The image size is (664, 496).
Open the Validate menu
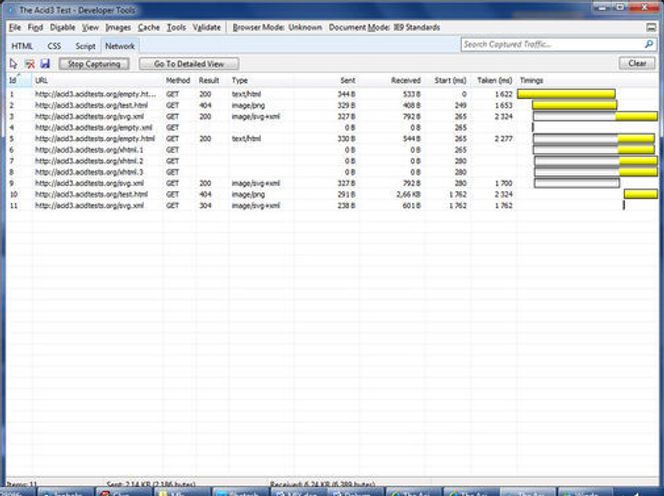click(x=207, y=28)
